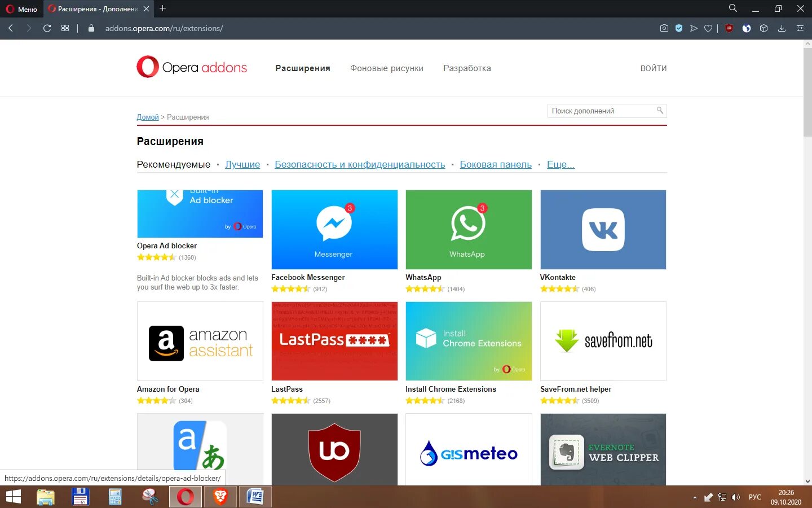Open Easy Setup sliders menu
The width and height of the screenshot is (812, 508).
tap(800, 28)
